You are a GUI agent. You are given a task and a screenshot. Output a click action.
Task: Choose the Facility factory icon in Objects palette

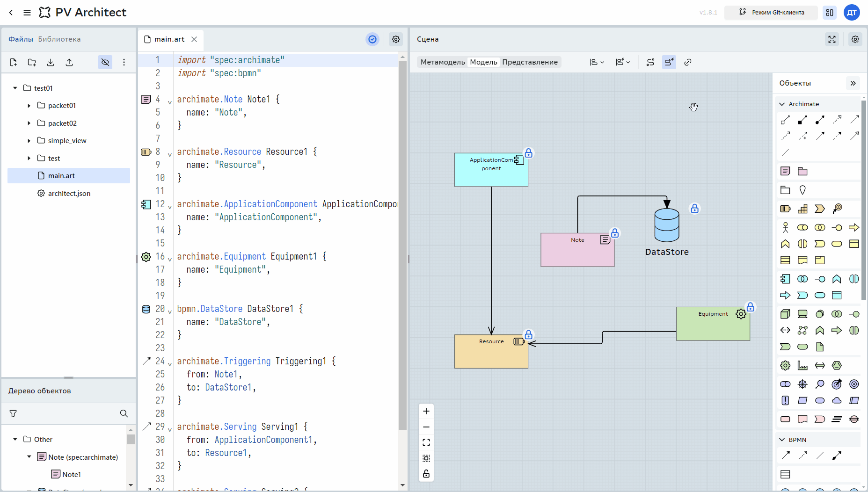click(x=802, y=365)
